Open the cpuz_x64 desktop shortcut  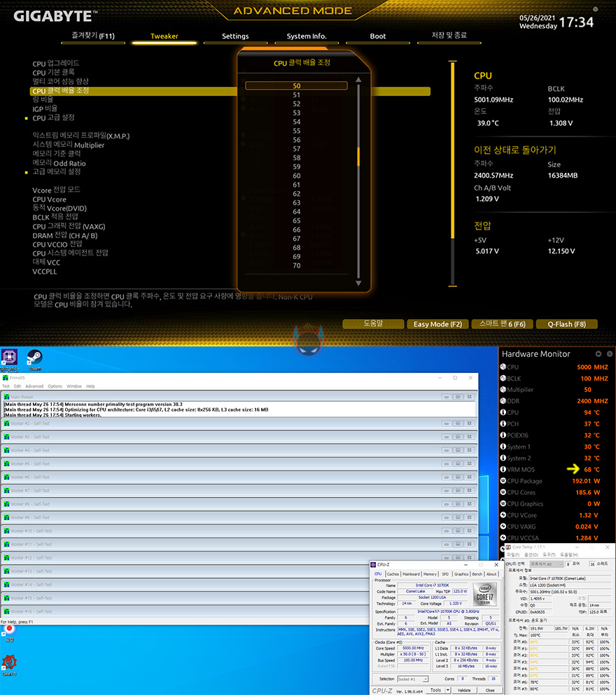click(x=9, y=360)
